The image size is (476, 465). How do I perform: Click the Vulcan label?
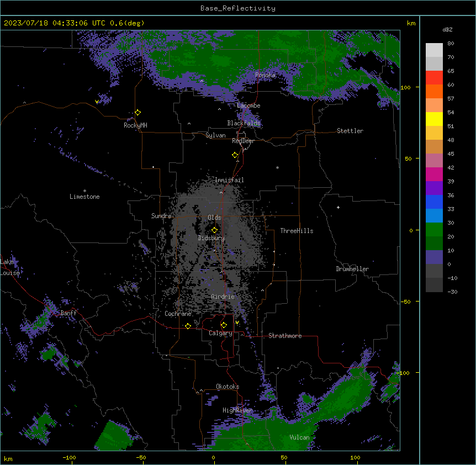click(299, 437)
